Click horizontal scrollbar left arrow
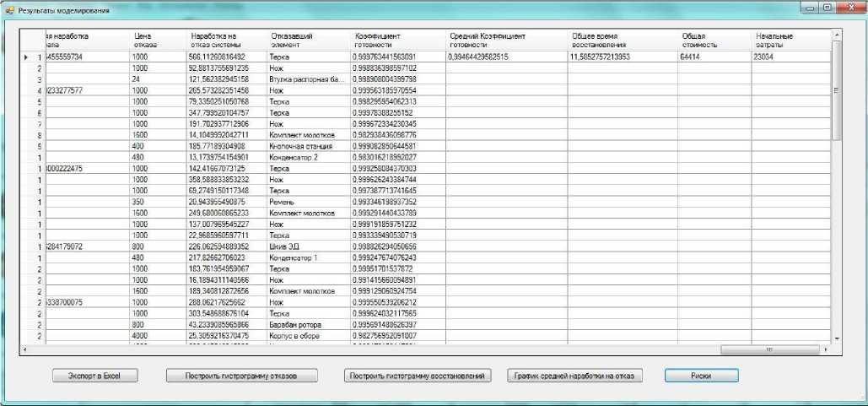Viewport: 868px width, 406px height. click(24, 349)
